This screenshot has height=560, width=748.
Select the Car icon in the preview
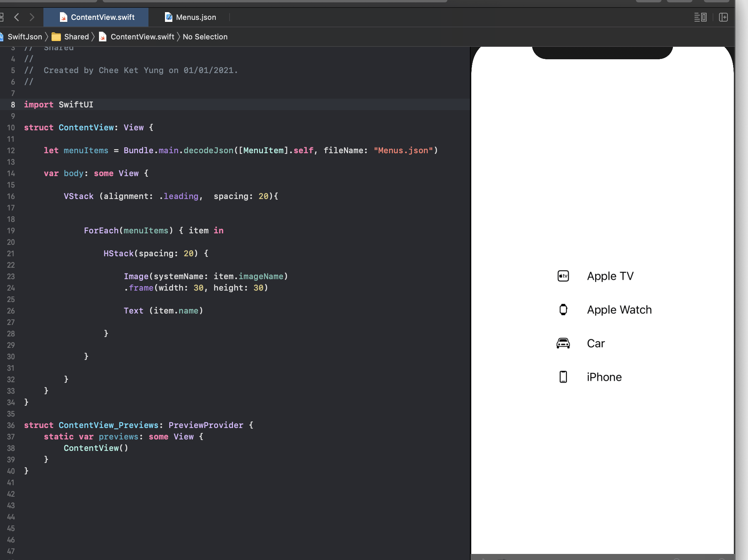point(563,343)
